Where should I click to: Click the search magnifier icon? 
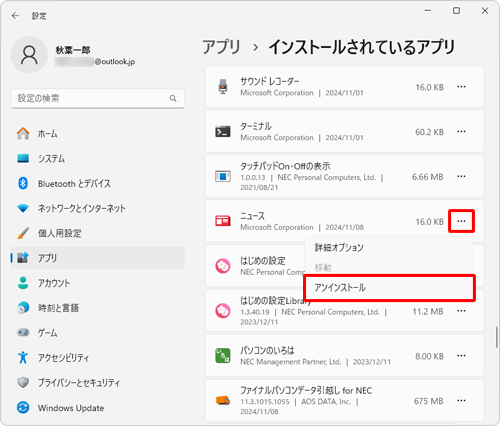pos(173,98)
